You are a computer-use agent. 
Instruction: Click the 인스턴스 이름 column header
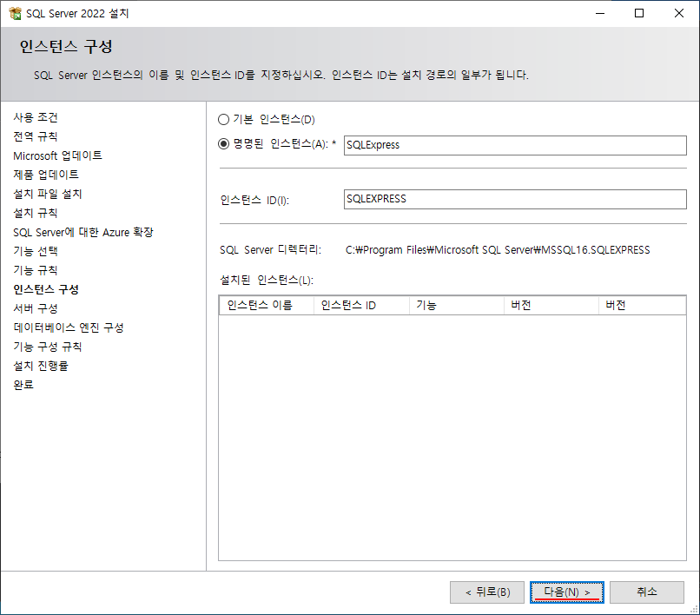pos(267,305)
